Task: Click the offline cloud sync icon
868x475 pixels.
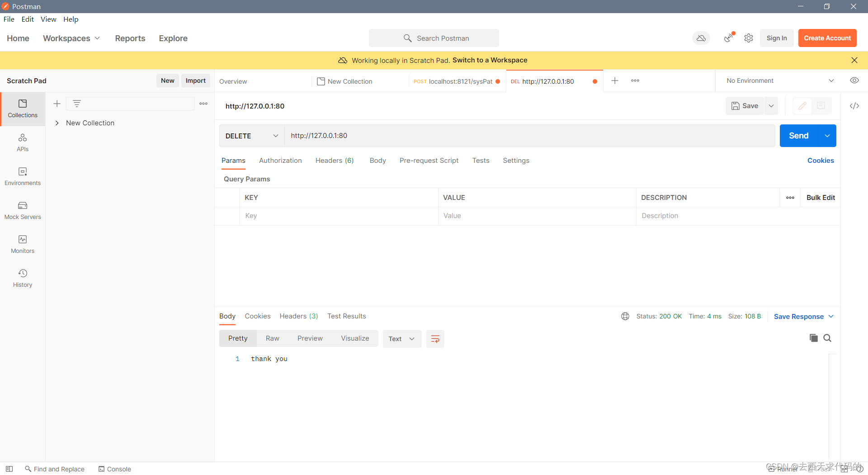Action: point(701,38)
